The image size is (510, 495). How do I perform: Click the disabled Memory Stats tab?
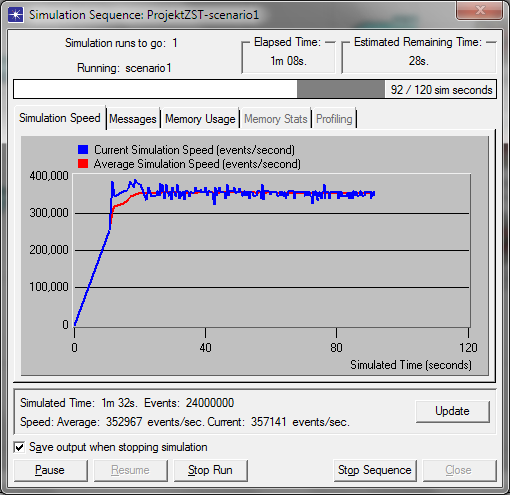click(276, 119)
